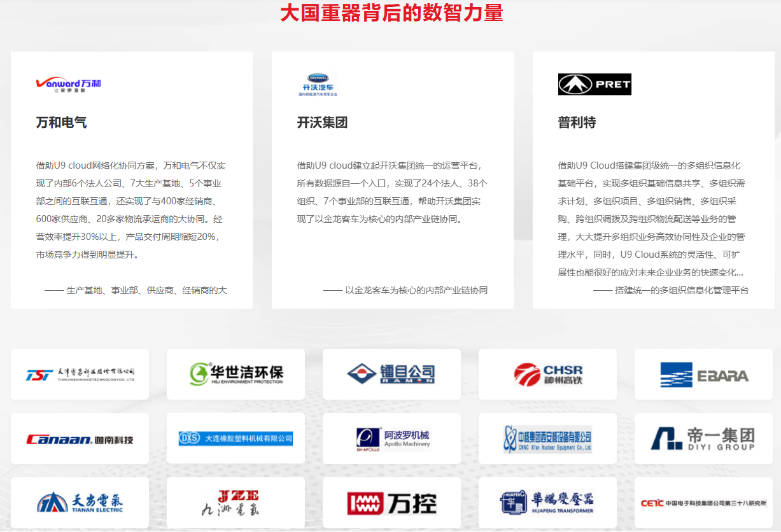Click the 帝一集团 DIYI GROUP logo
Image resolution: width=781 pixels, height=532 pixels.
click(x=703, y=438)
